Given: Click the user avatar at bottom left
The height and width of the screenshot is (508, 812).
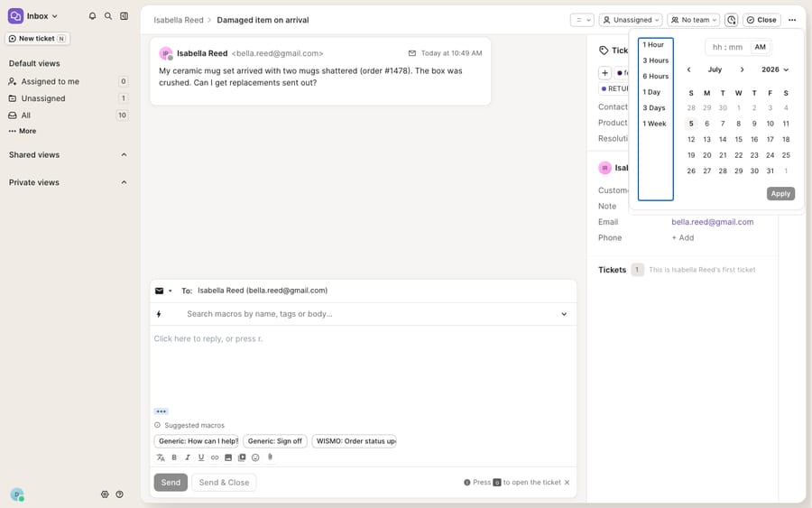Looking at the screenshot, I should [x=17, y=494].
